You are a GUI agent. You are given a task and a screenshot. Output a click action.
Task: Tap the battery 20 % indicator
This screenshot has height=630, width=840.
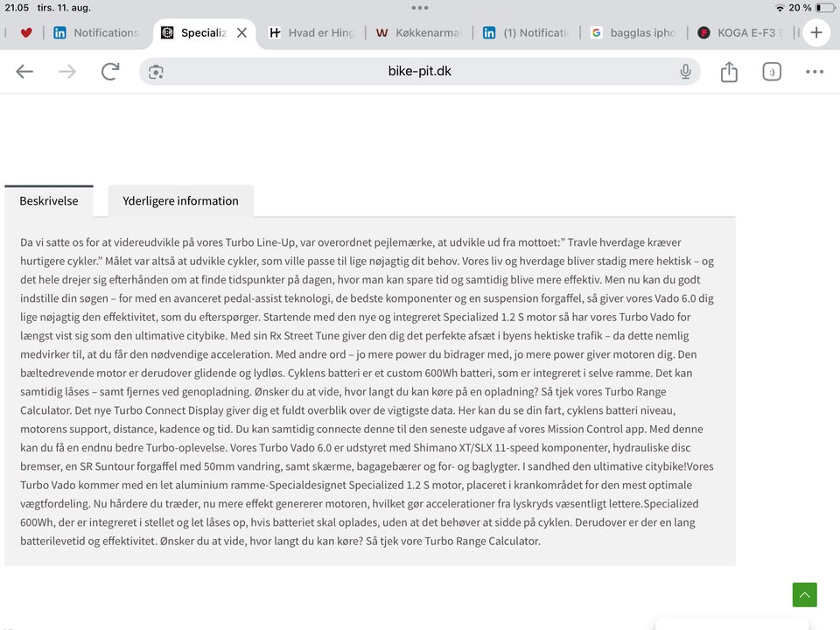(812, 8)
